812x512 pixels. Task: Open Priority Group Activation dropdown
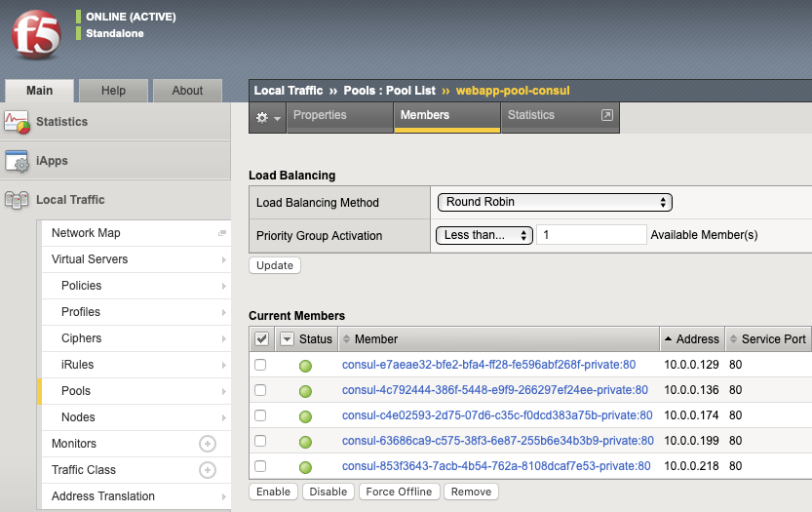[484, 235]
